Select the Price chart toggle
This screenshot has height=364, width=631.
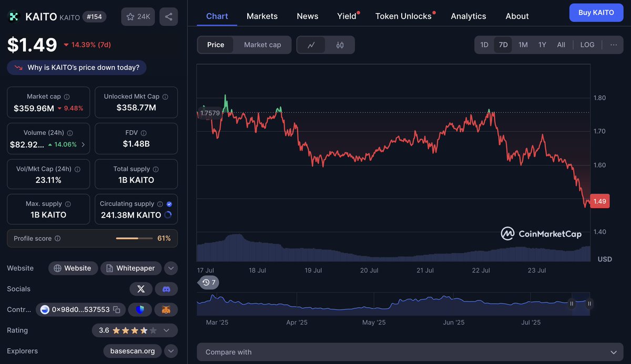[x=216, y=45]
